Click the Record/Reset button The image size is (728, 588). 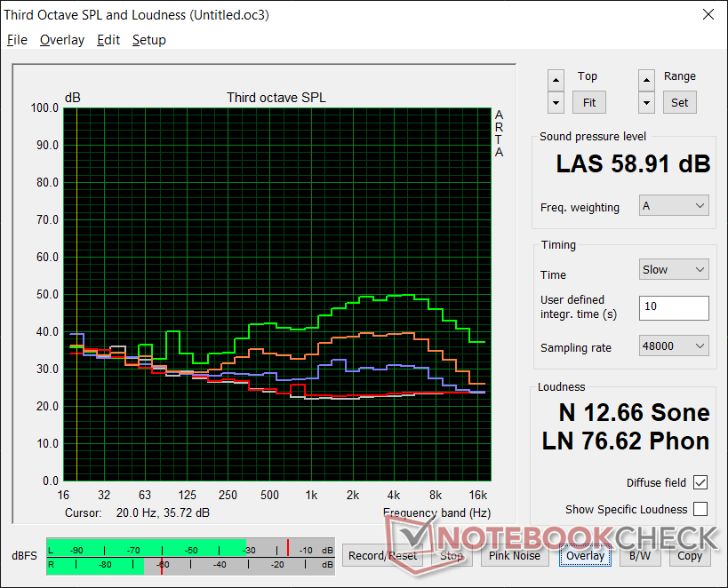(x=382, y=555)
